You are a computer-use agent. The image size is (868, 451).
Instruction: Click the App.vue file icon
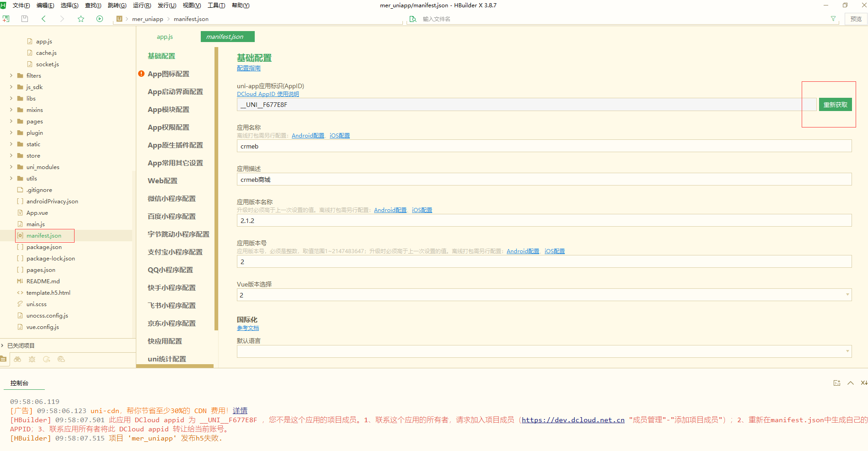tap(20, 212)
